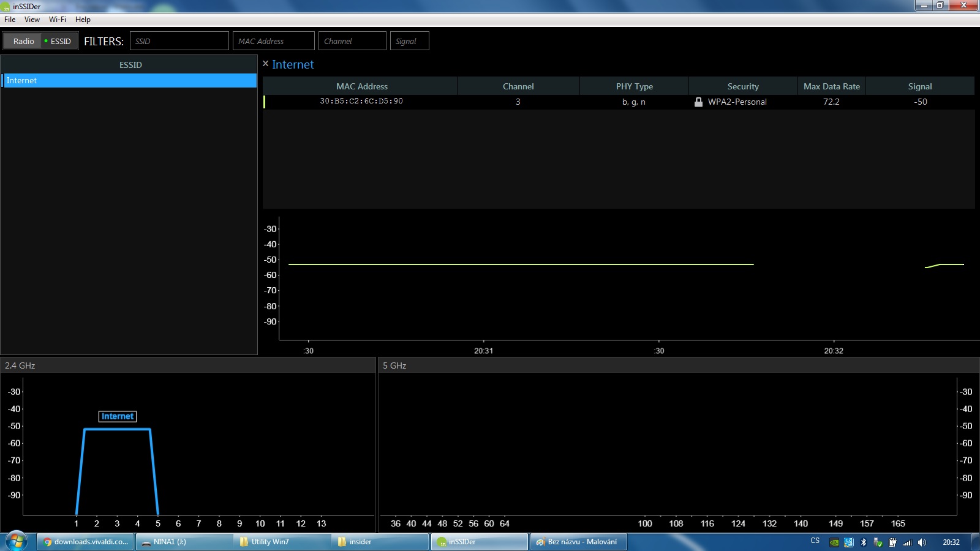Open the View menu
The image size is (980, 551).
pos(32,20)
